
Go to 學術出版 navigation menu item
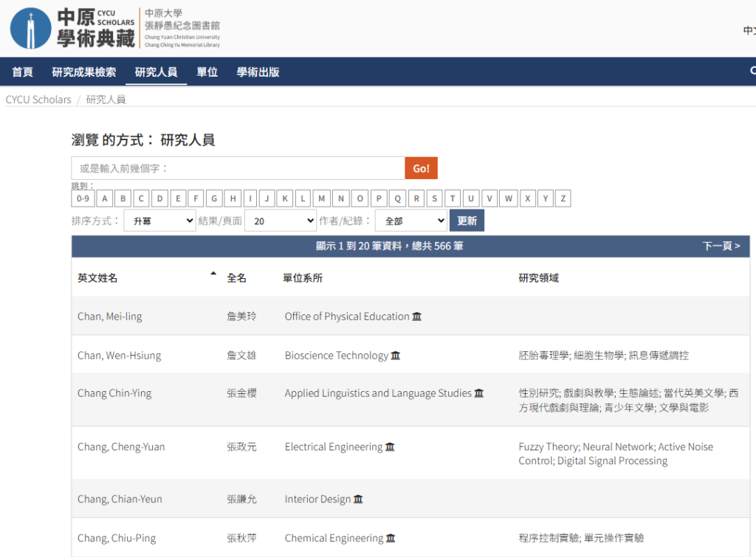[x=258, y=72]
